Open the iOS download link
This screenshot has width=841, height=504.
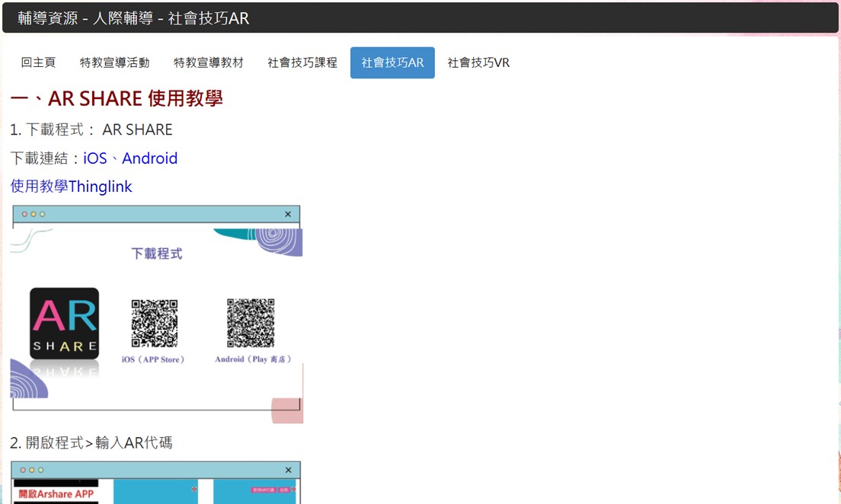pyautogui.click(x=95, y=158)
